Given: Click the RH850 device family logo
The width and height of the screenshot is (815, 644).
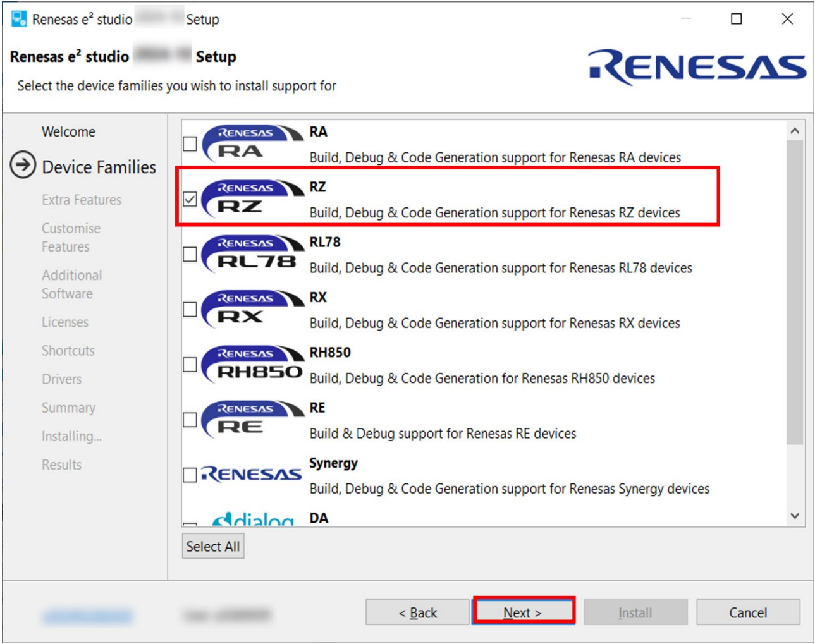Looking at the screenshot, I should pyautogui.click(x=252, y=364).
